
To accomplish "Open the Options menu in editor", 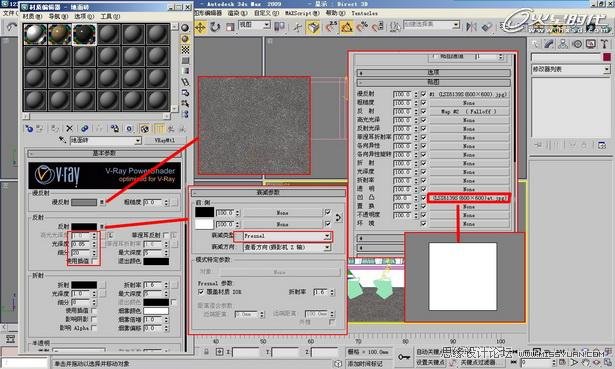I will tap(84, 16).
